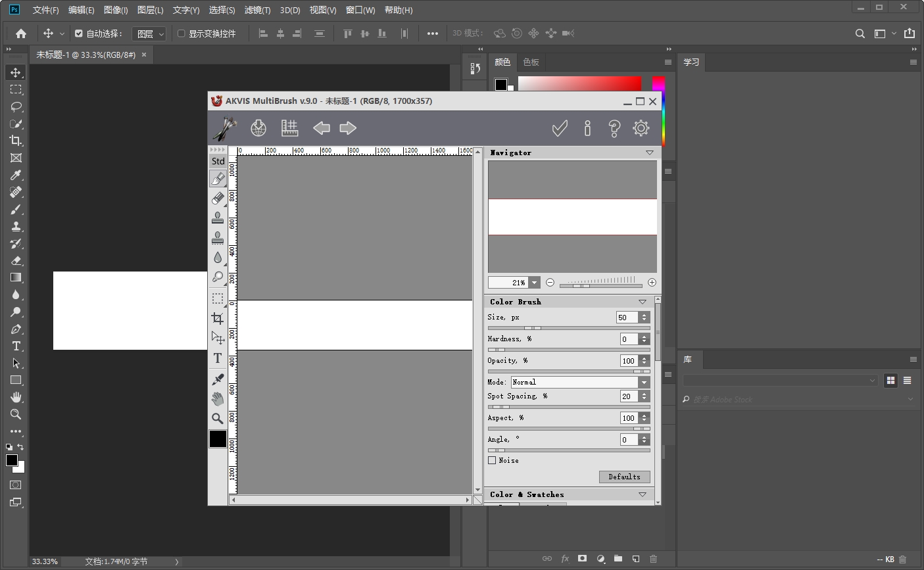
Task: Click the Defaults button
Action: (624, 477)
